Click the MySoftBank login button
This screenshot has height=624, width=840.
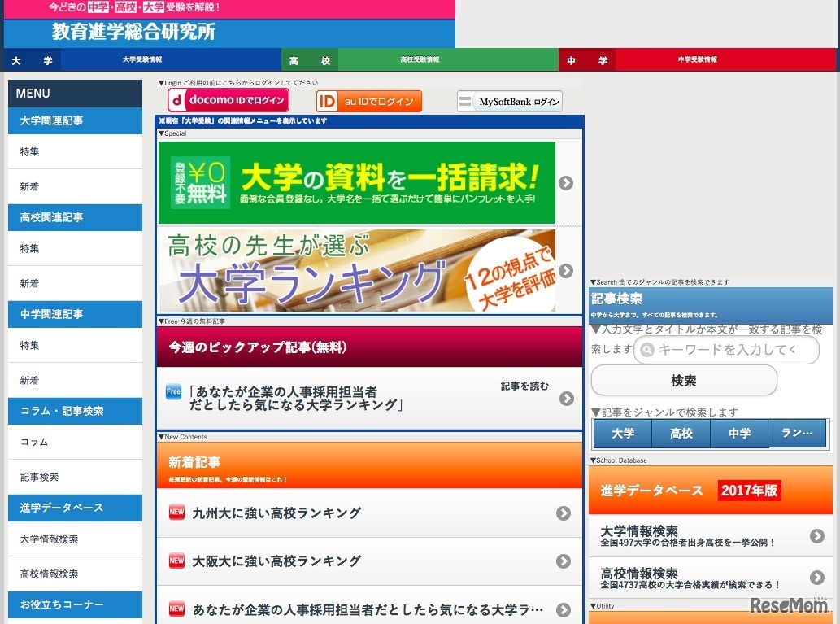(x=510, y=102)
